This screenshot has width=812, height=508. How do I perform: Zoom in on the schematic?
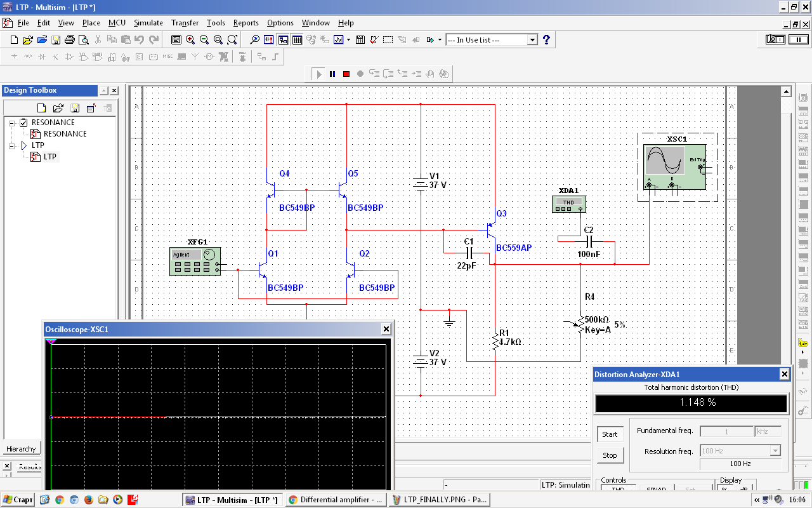pyautogui.click(x=190, y=39)
